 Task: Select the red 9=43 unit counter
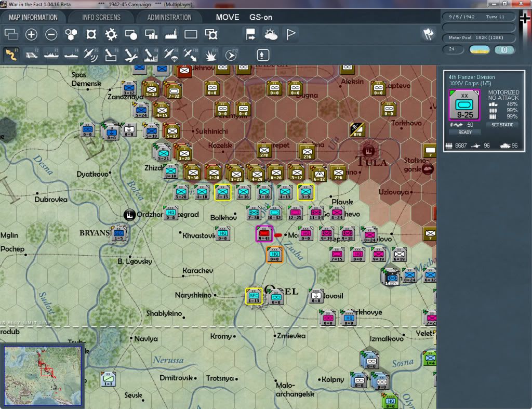(264, 233)
